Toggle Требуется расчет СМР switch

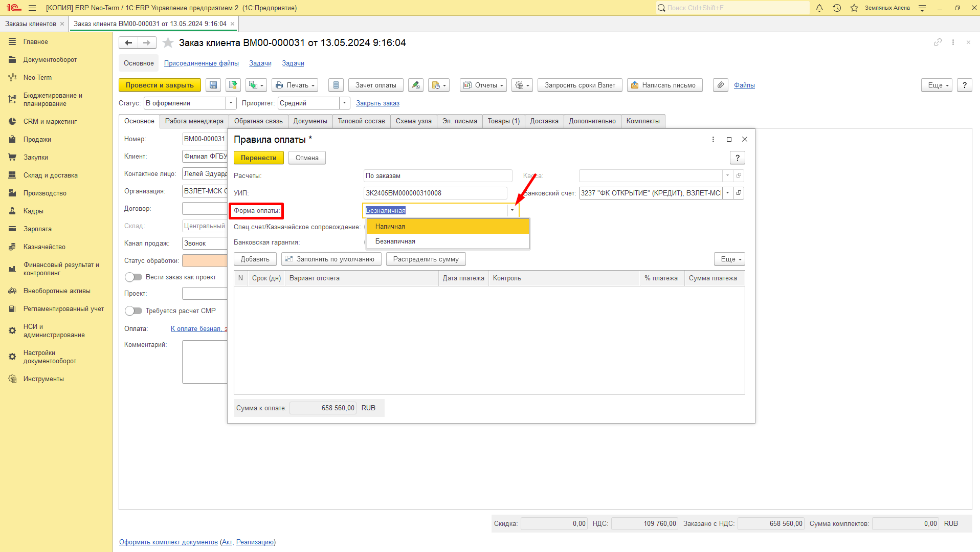[x=133, y=311]
